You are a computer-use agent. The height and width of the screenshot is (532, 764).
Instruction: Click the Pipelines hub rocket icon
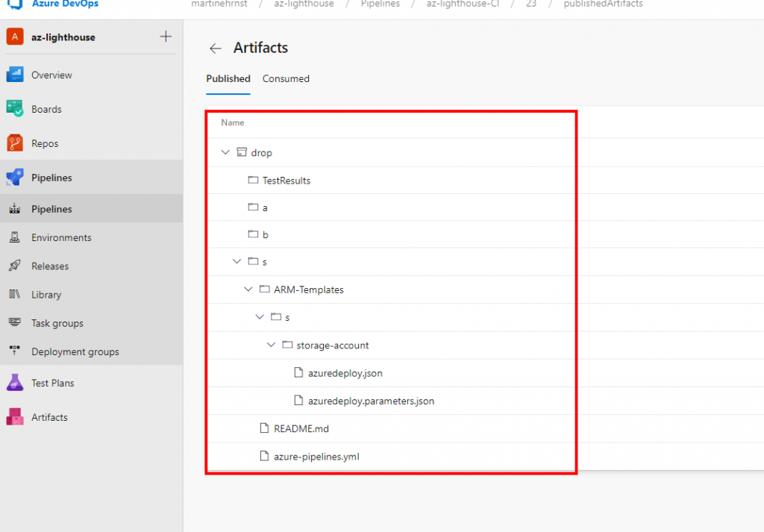(15, 178)
